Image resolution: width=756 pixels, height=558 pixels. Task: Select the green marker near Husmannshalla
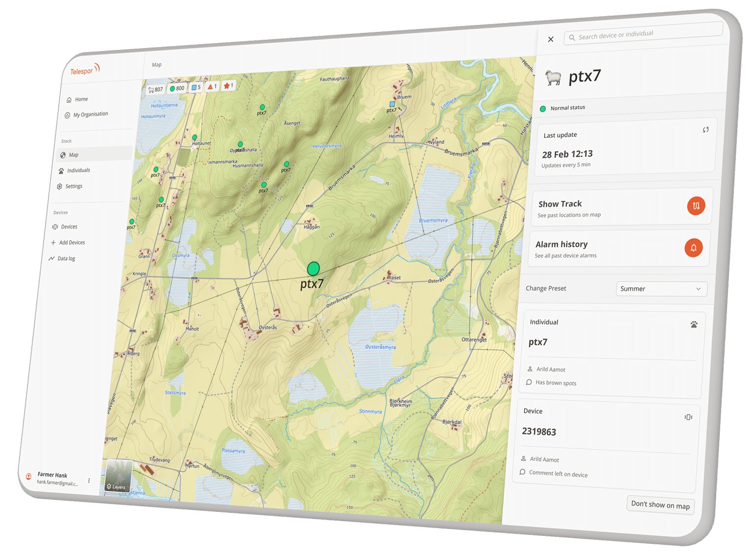click(286, 164)
